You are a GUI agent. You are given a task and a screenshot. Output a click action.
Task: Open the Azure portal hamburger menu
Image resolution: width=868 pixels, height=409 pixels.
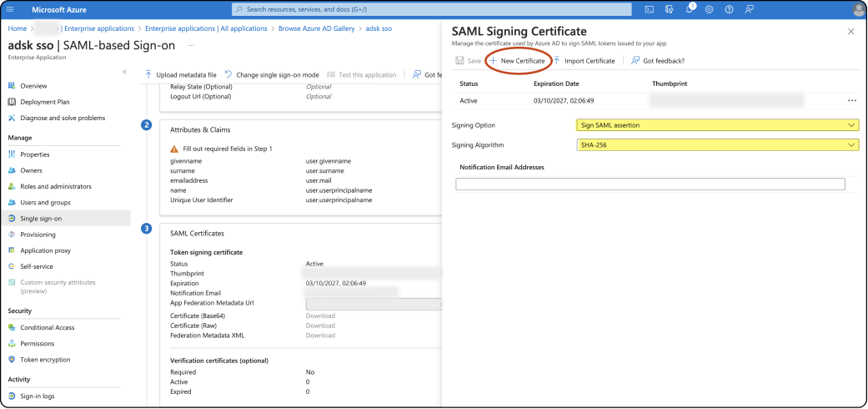pyautogui.click(x=11, y=9)
